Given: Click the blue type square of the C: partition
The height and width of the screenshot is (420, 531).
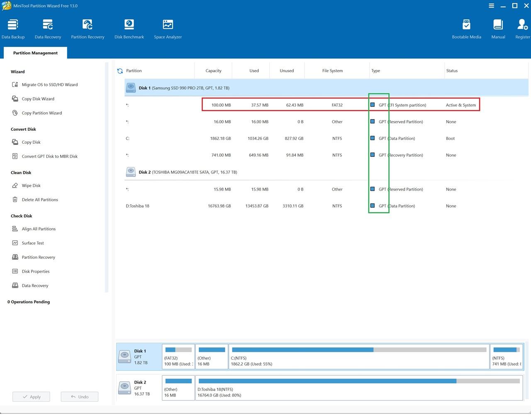Looking at the screenshot, I should [x=373, y=138].
